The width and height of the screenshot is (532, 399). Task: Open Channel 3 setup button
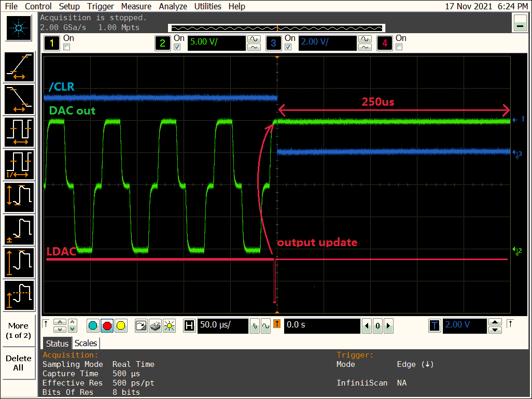click(273, 43)
